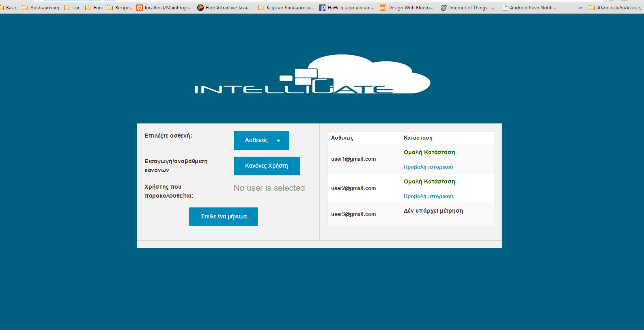Click Ομαλή Κατάσταση status for user1

click(429, 152)
